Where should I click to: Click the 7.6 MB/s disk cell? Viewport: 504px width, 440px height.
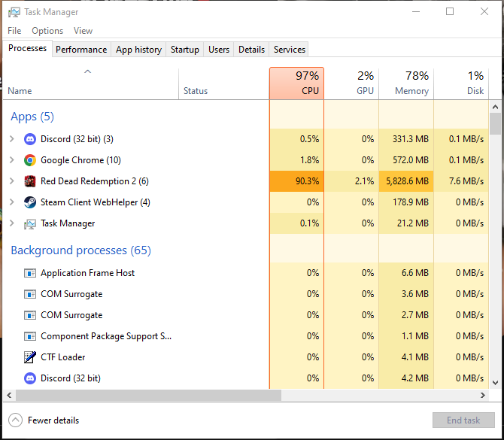tap(461, 181)
